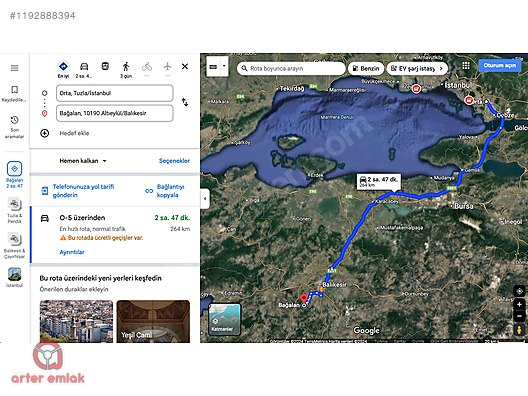The image size is (528, 396).
Task: Click the Oturum açın sign-in button
Action: pos(500,65)
